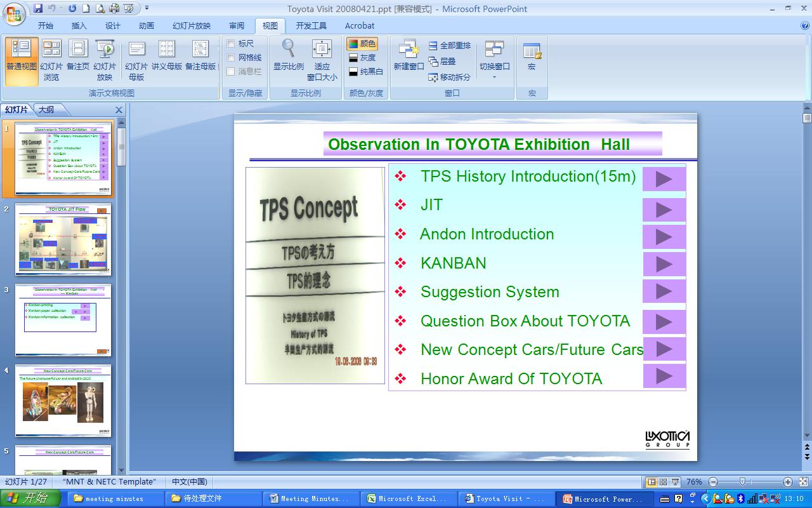812x508 pixels.
Task: Click Bluetooth icon in system tray
Action: point(740,498)
